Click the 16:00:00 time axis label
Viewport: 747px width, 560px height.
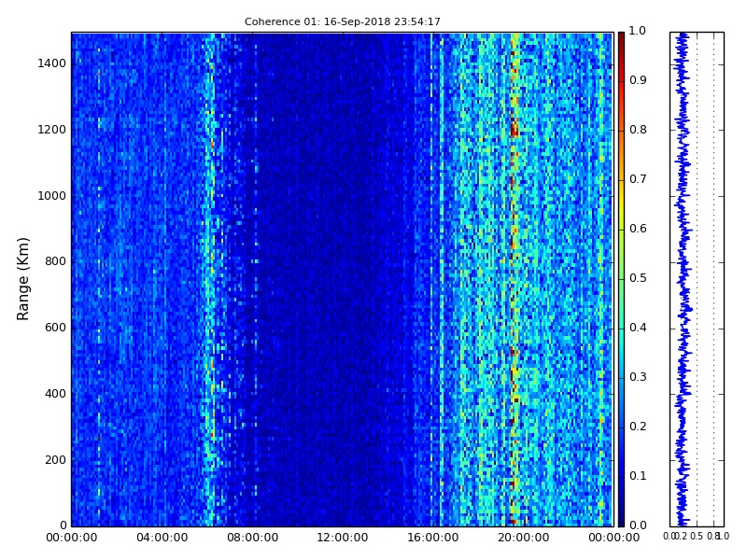tap(433, 538)
